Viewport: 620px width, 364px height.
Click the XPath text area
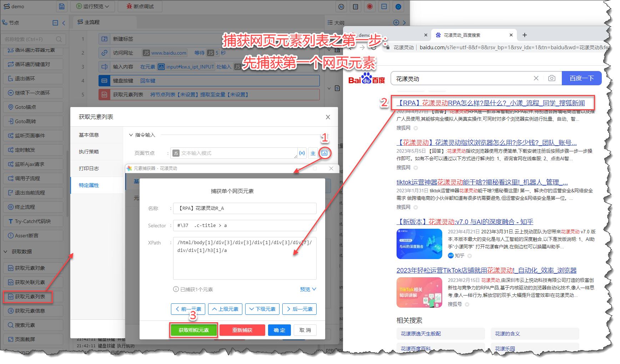pos(245,258)
